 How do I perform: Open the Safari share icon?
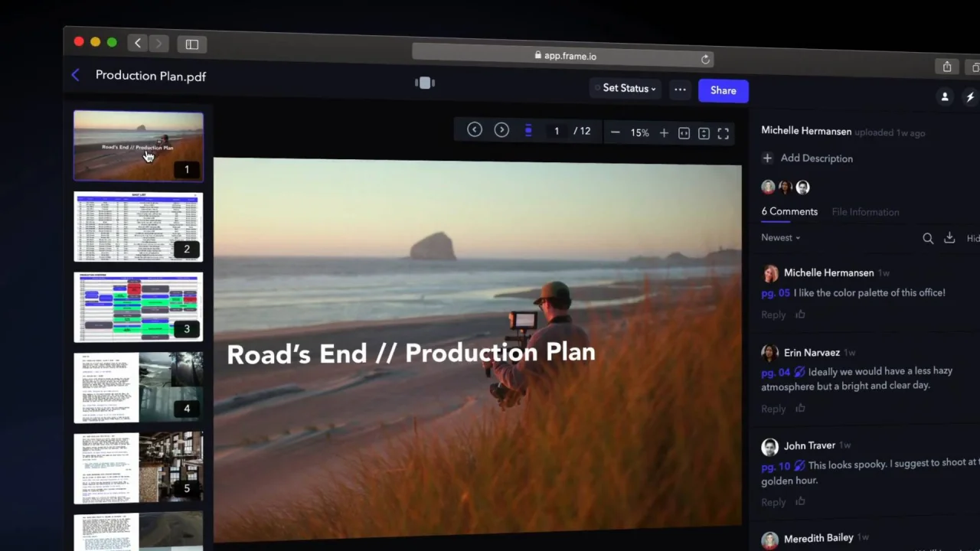[947, 67]
